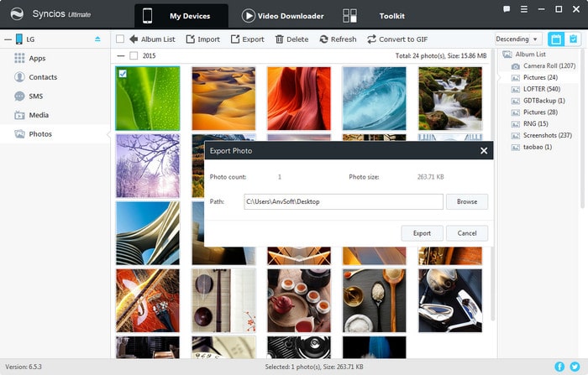Close the Export Photo dialog

(484, 151)
